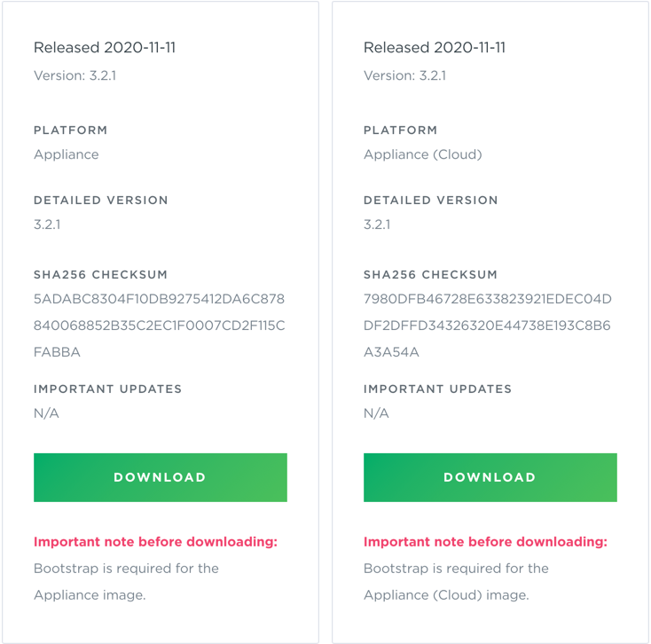Click the pink 'Important note before downloading' in left card

click(x=155, y=541)
